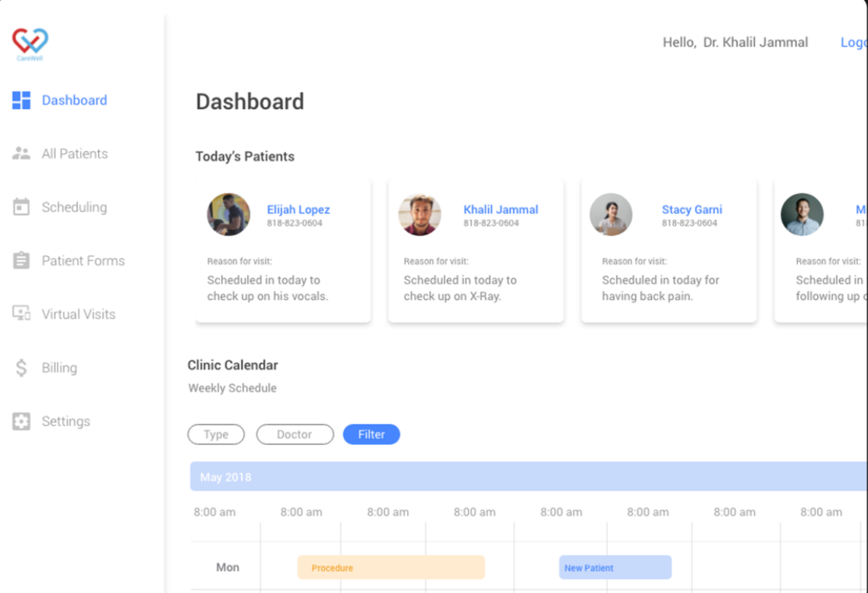868x593 pixels.
Task: Click the Patient Forms clipboard icon
Action: (x=20, y=260)
